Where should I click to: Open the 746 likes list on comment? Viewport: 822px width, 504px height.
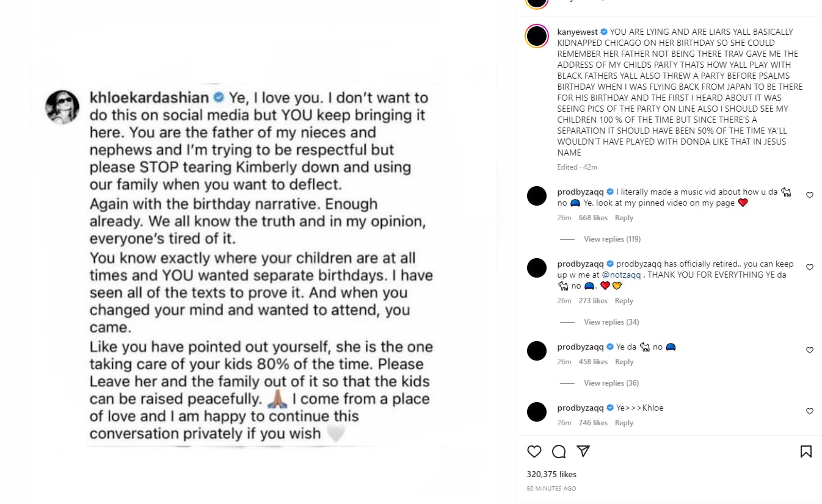[593, 423]
